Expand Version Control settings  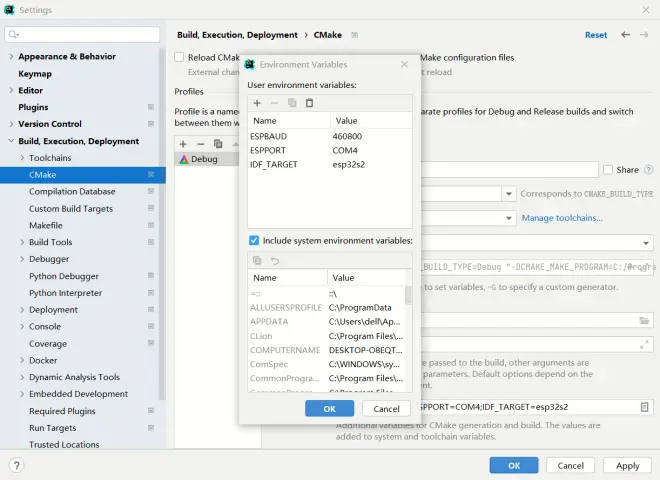click(x=11, y=124)
